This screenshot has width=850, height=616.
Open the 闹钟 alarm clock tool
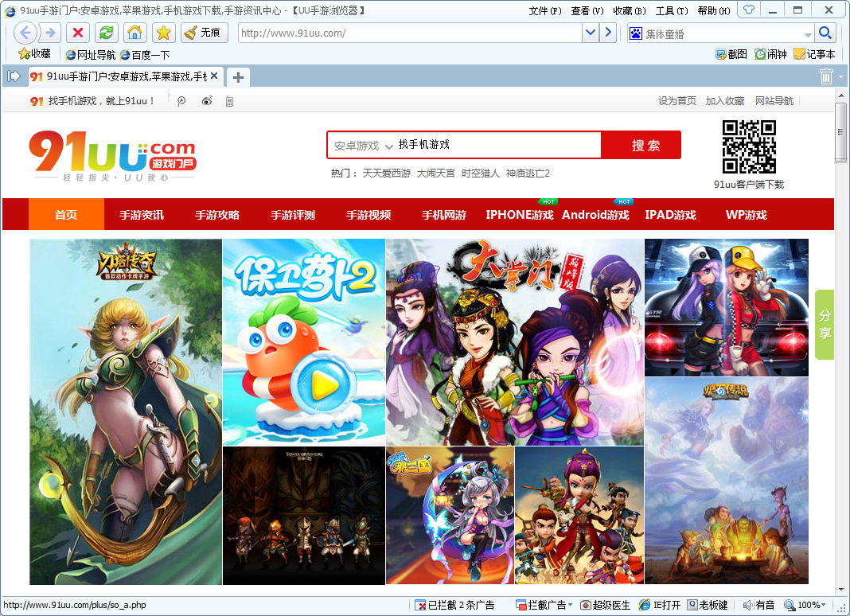[x=770, y=54]
